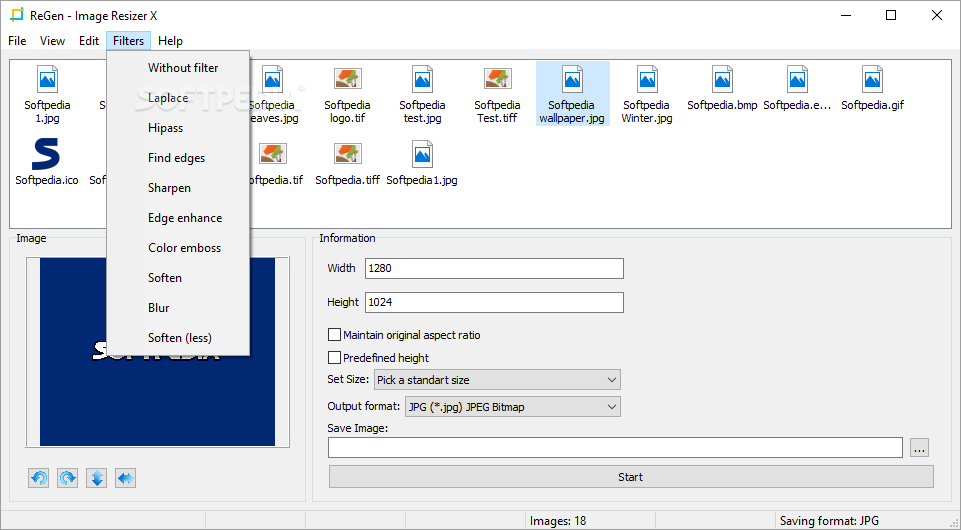Select Softpedia.tiff file icon
This screenshot has width=961, height=530.
coord(348,154)
